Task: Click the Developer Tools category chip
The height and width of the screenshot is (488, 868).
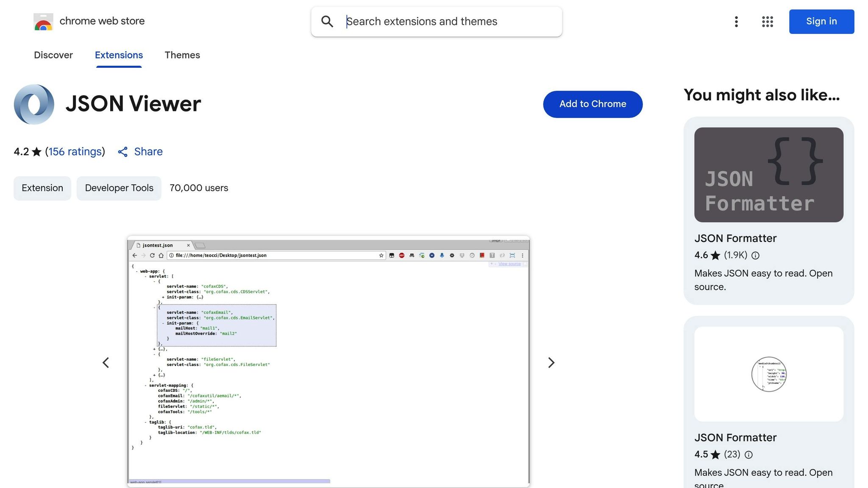Action: click(119, 188)
